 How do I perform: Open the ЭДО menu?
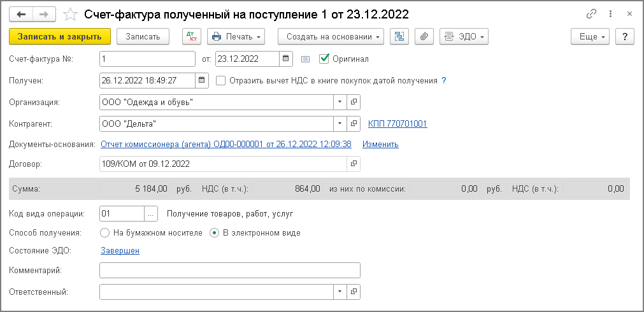tap(463, 37)
